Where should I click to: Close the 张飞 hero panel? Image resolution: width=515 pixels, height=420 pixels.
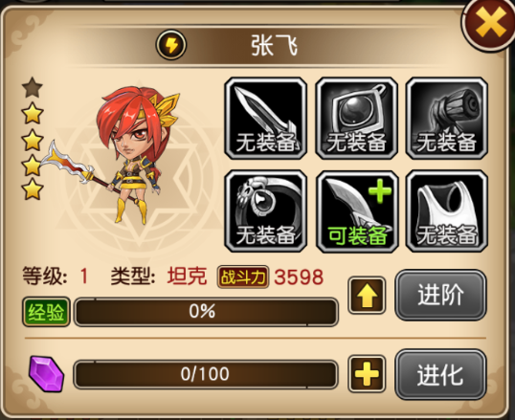489,24
